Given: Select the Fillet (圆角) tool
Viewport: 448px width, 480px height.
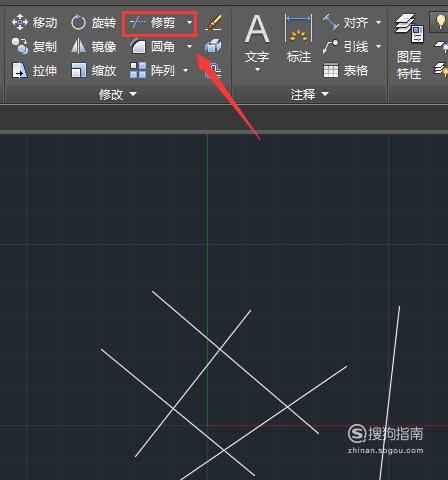Looking at the screenshot, I should [x=153, y=47].
